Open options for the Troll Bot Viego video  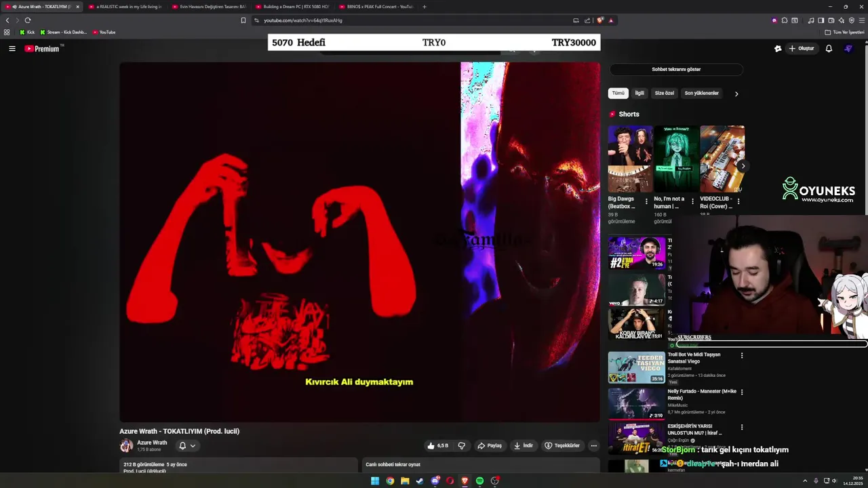742,355
